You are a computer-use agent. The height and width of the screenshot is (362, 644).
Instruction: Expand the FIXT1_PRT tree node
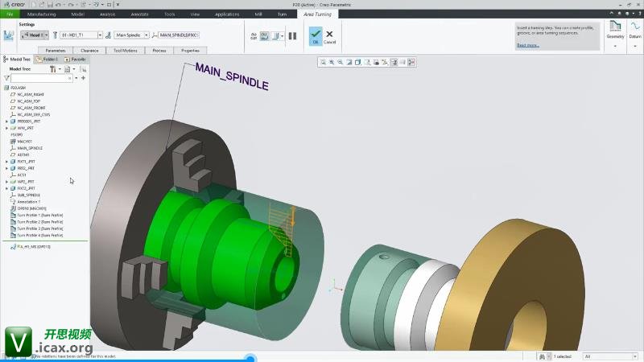[x=7, y=162]
